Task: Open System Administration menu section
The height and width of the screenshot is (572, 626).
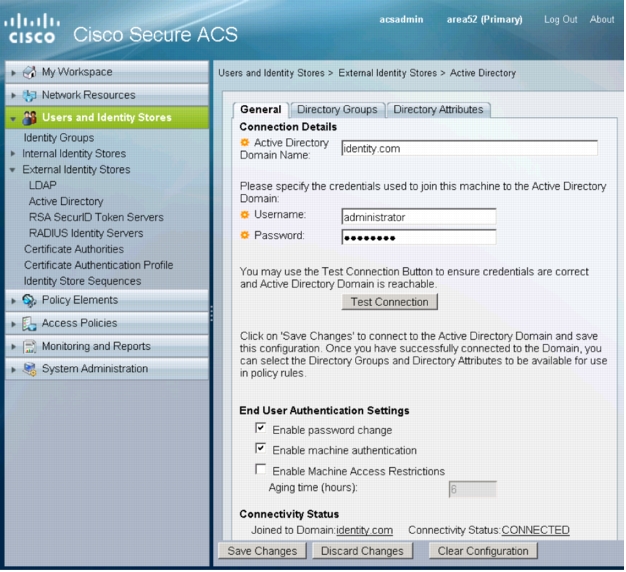Action: 107,369
